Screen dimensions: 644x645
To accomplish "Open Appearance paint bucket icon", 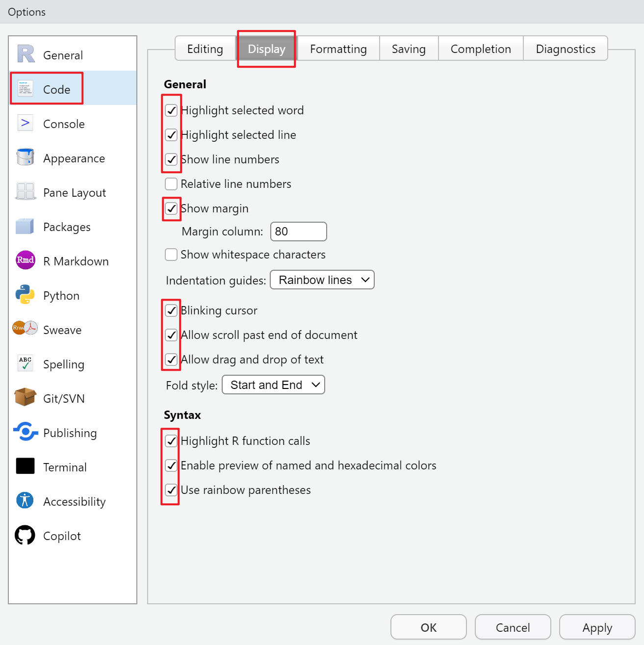I will [x=26, y=157].
